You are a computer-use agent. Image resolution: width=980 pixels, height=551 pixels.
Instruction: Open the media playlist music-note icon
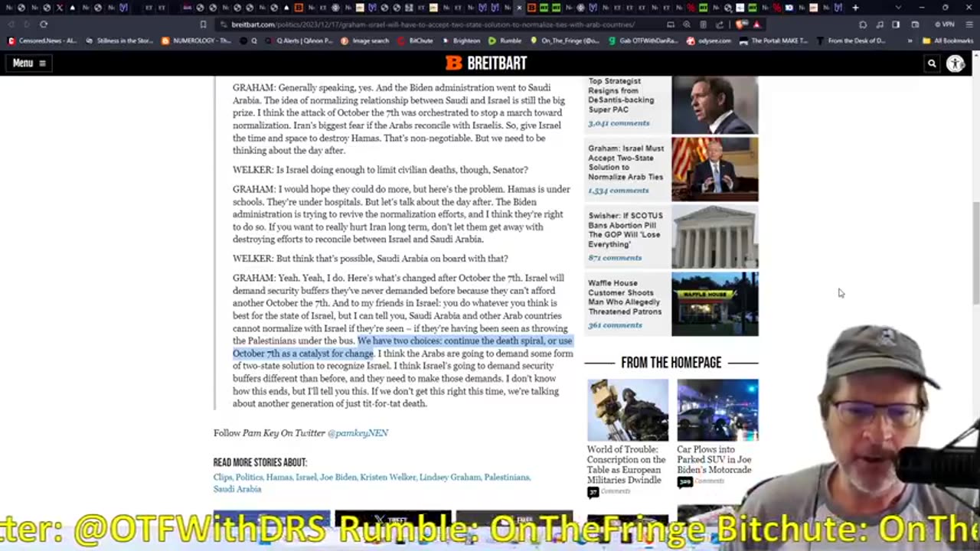(x=880, y=24)
